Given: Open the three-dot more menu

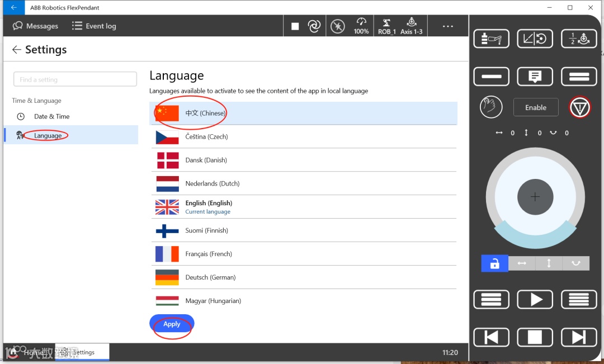Looking at the screenshot, I should [448, 26].
